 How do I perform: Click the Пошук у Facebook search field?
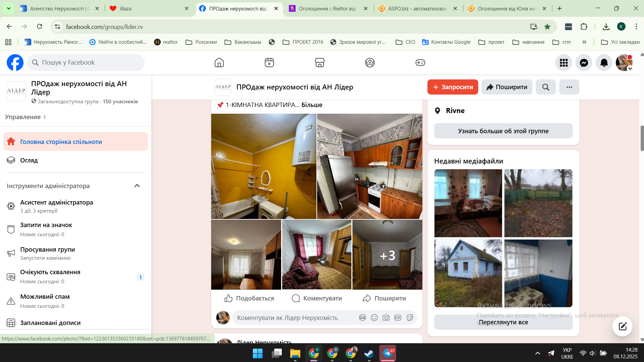[x=86, y=63]
